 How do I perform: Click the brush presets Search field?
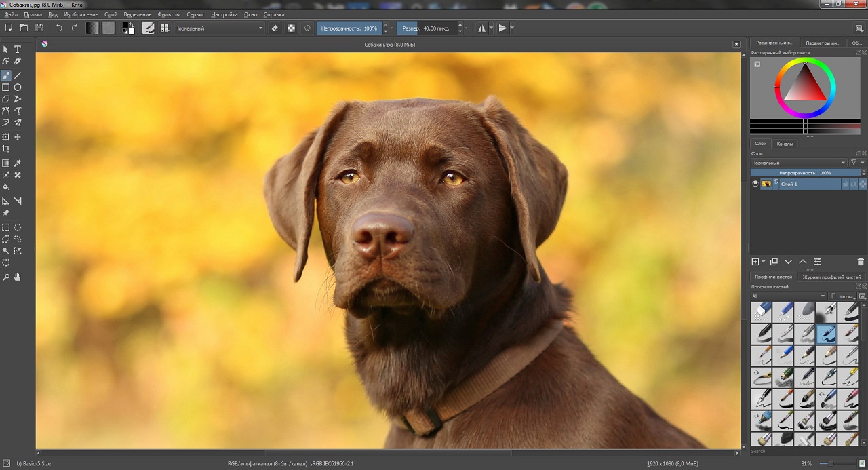[x=787, y=451]
